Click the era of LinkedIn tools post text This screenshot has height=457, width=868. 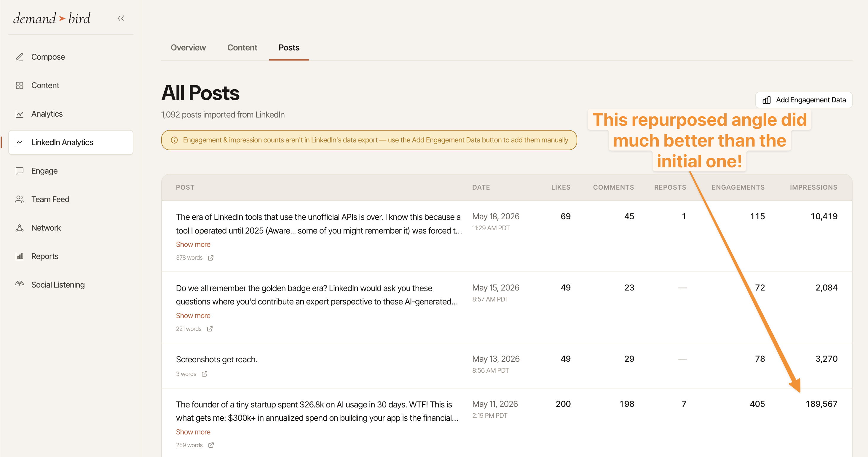click(x=319, y=224)
